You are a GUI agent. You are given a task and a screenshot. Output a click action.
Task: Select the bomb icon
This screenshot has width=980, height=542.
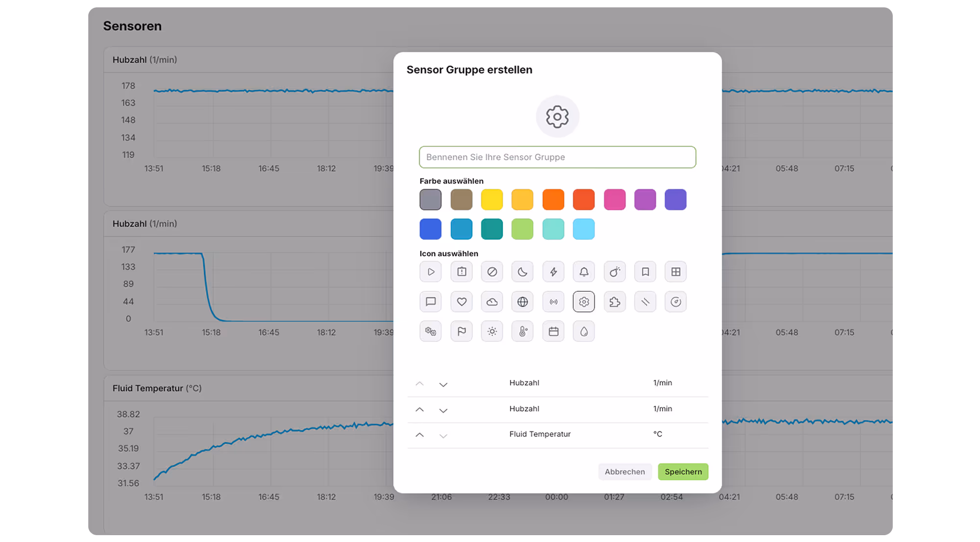[x=614, y=272]
